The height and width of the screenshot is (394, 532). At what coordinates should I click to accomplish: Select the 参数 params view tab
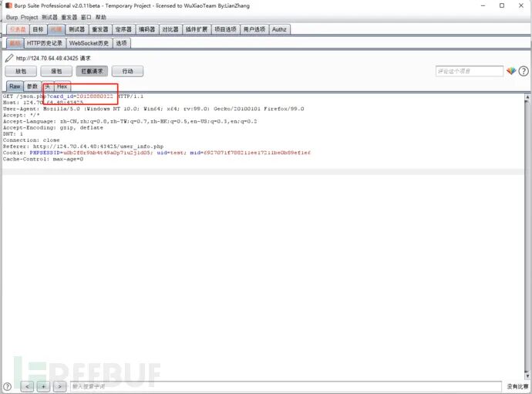[x=32, y=86]
